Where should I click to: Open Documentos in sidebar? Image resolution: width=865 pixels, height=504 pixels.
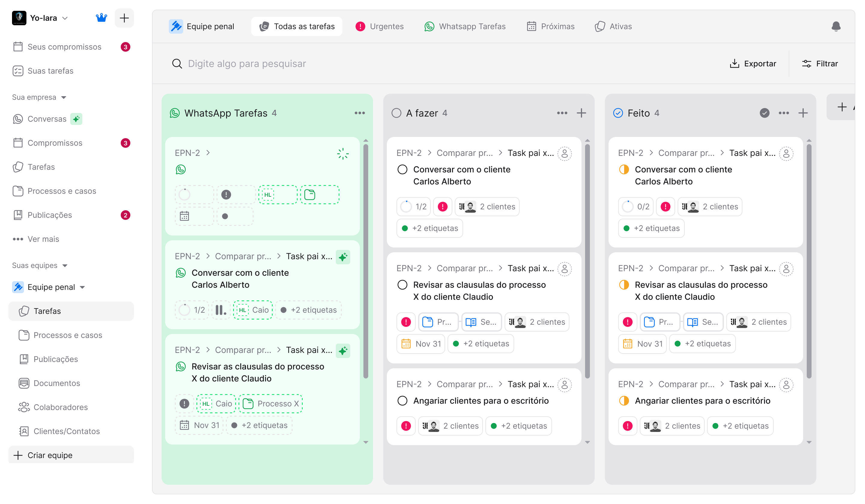click(x=71, y=383)
